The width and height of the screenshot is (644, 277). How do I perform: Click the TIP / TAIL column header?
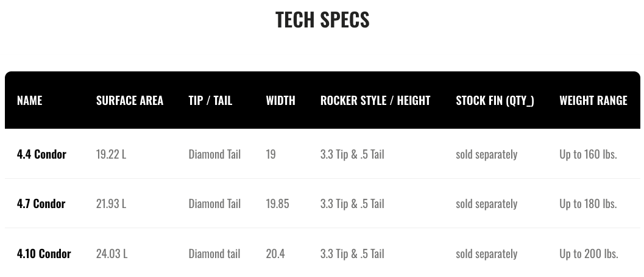[x=210, y=100]
